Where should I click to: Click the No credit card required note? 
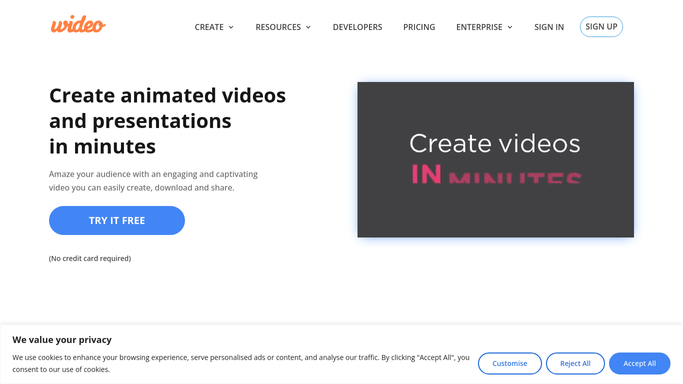(90, 258)
